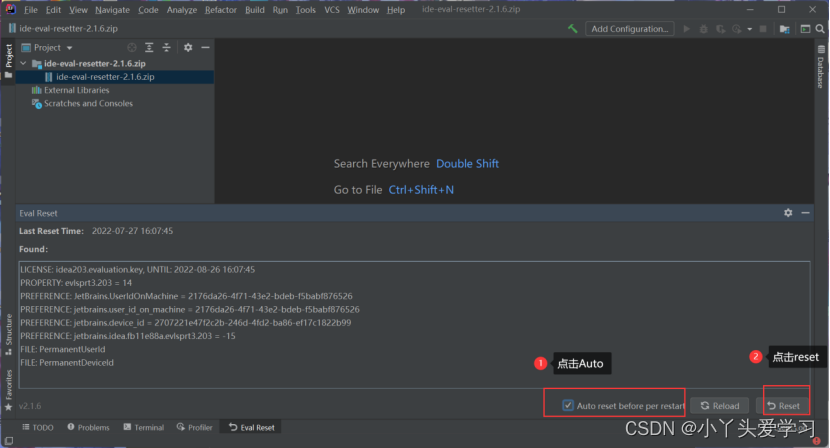Hide the Project panel with minus icon

pyautogui.click(x=205, y=48)
